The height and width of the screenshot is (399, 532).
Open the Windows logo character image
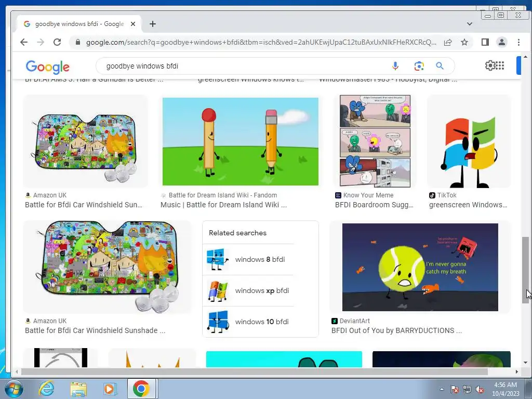(469, 141)
